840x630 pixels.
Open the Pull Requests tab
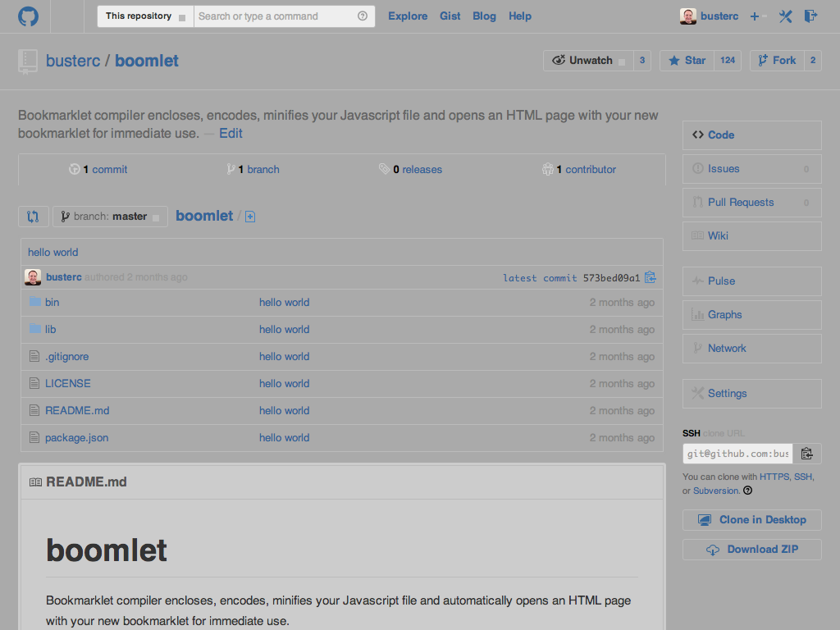tap(751, 203)
